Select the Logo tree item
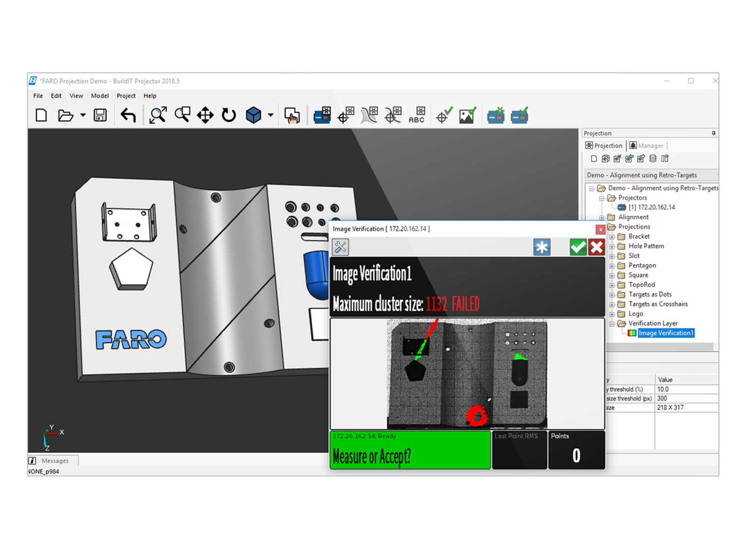Viewport: 747px width, 560px height. tap(635, 314)
